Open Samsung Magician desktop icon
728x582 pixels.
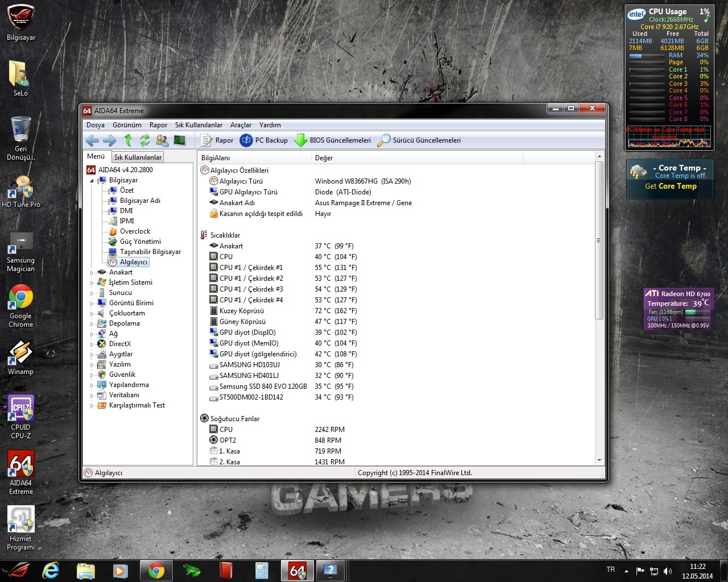tap(21, 252)
